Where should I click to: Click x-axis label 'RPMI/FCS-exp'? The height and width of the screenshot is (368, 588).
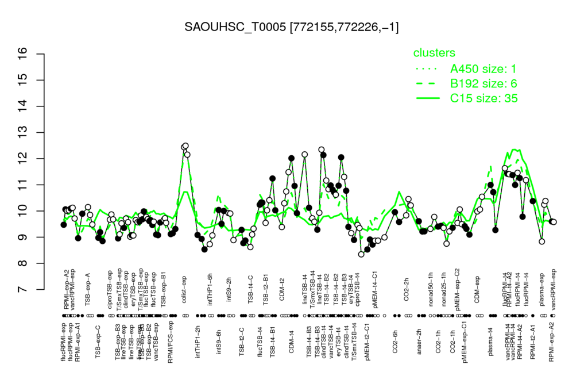[x=170, y=343]
